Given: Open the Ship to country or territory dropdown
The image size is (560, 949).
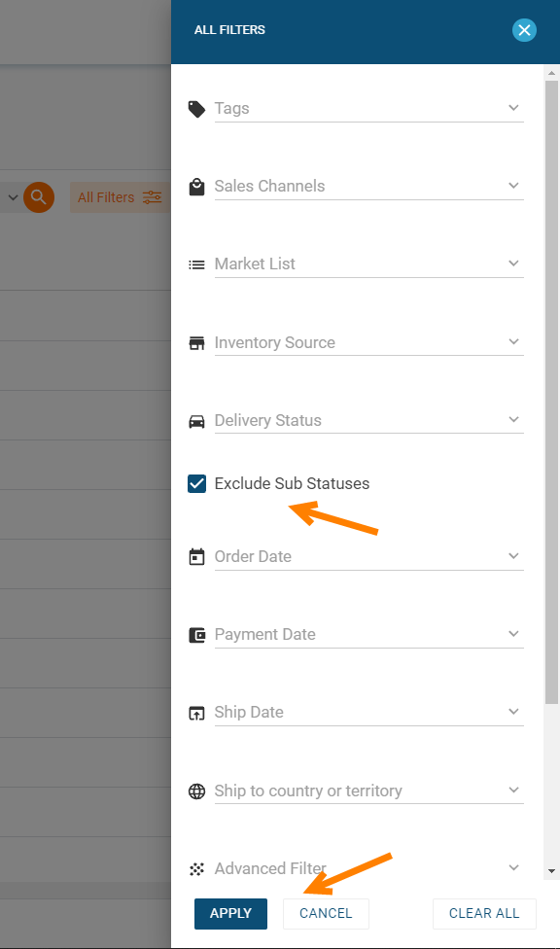Looking at the screenshot, I should click(x=368, y=791).
